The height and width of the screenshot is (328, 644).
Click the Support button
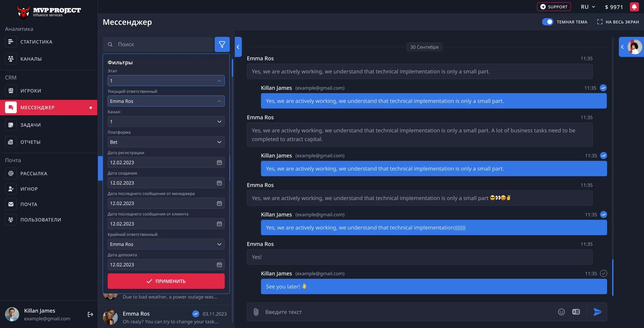point(553,7)
